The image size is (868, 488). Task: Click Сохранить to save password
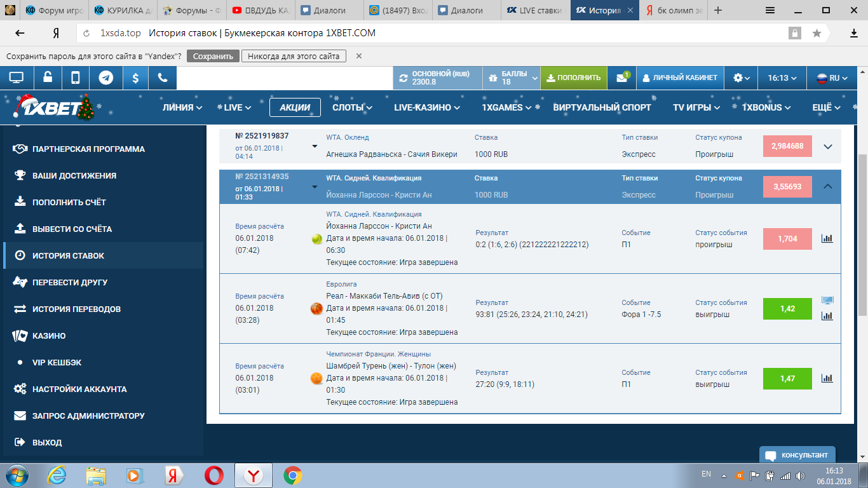point(214,56)
